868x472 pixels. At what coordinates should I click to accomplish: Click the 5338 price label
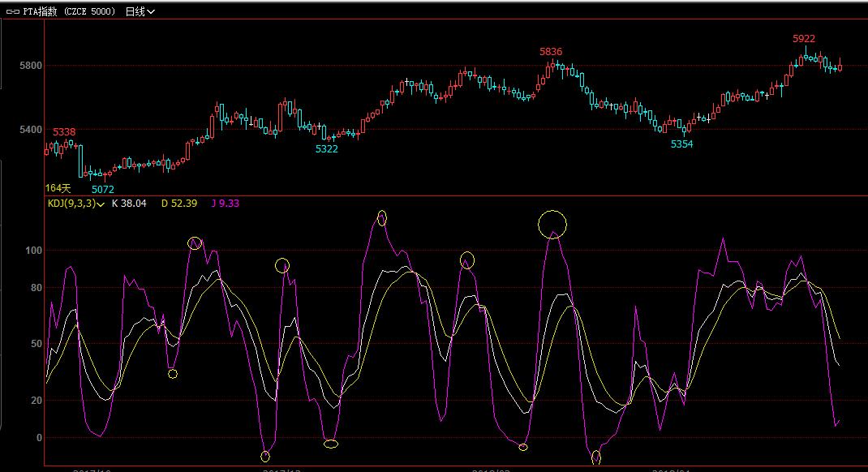[x=64, y=131]
